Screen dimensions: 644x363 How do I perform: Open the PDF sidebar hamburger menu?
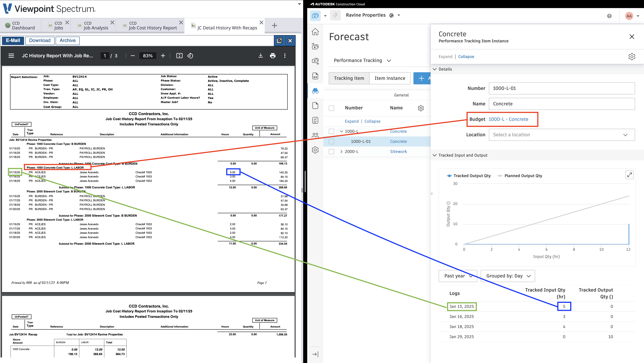11,56
